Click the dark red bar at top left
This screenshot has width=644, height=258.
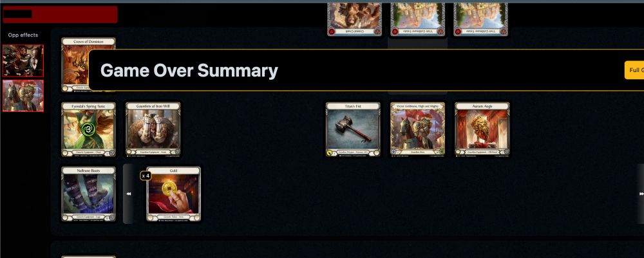[x=60, y=14]
